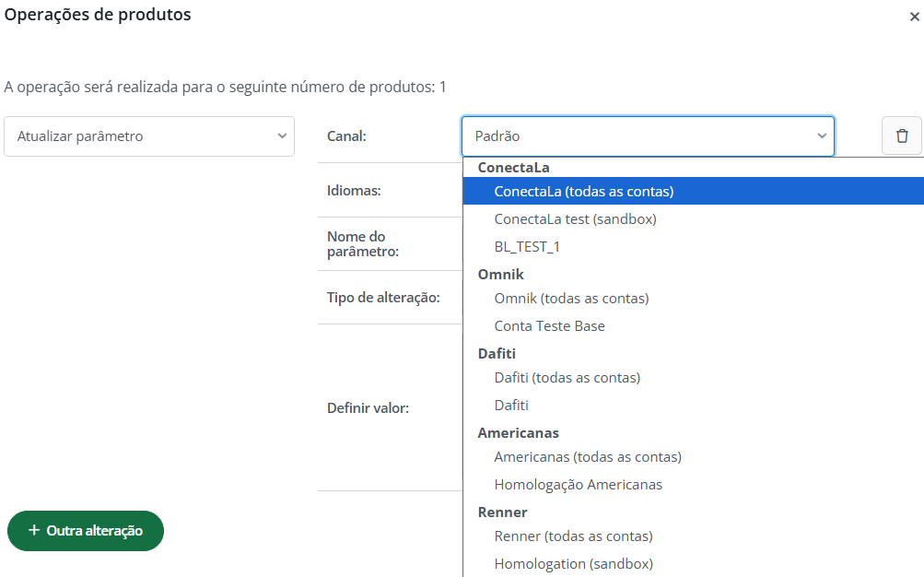Viewport: 924px width, 577px height.
Task: Click the trash delete icon
Action: point(902,136)
